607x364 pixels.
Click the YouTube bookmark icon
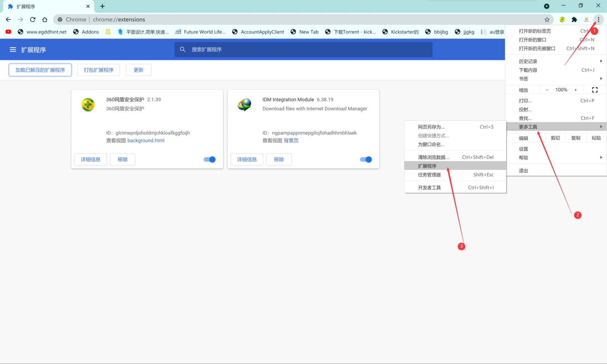pos(8,32)
